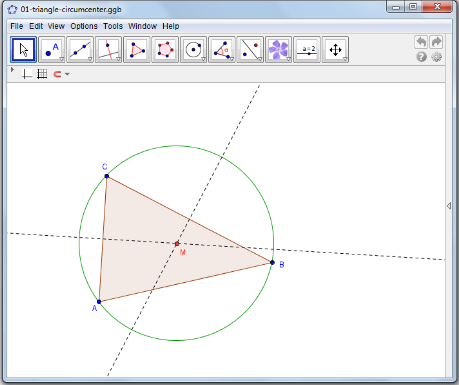Open the Help menu
The height and width of the screenshot is (385, 459).
click(x=171, y=26)
